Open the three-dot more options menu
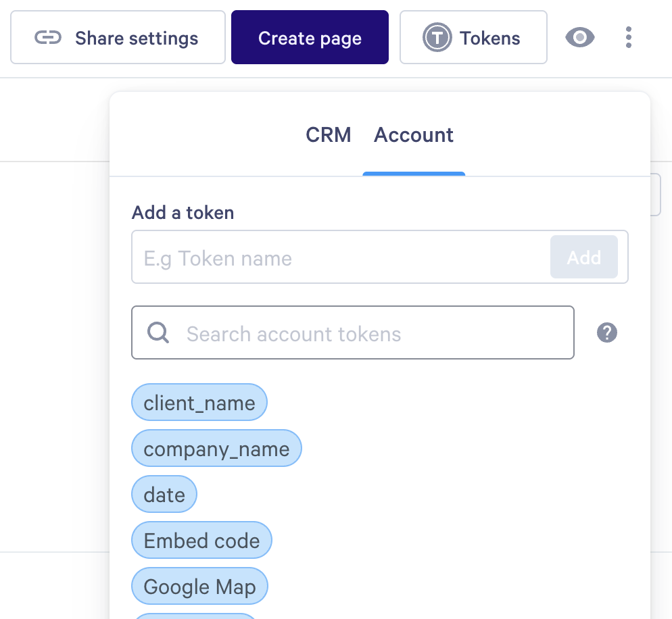672x619 pixels. point(629,38)
